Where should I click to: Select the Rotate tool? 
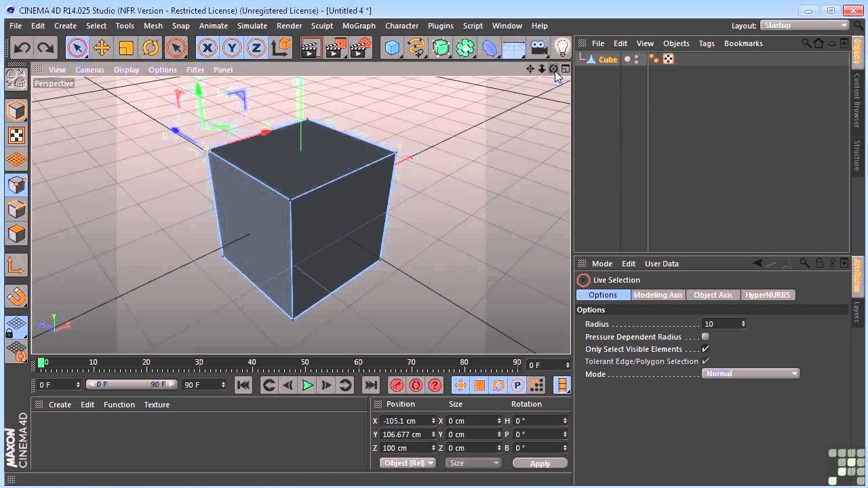click(x=151, y=47)
